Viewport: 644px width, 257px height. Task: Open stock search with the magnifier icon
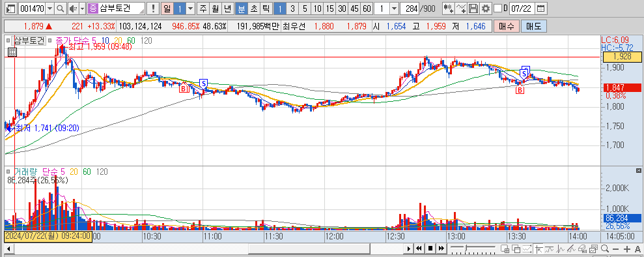[x=61, y=8]
